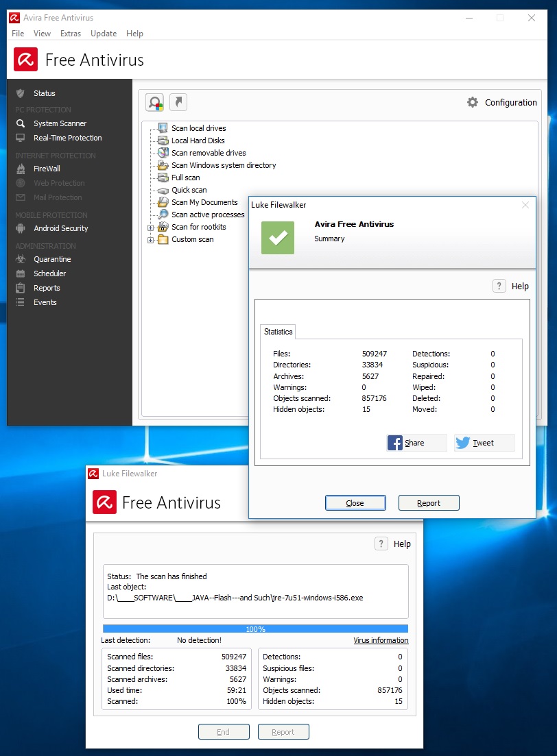The height and width of the screenshot is (756, 557).
Task: Select Scan My Documents icon
Action: pyautogui.click(x=163, y=202)
